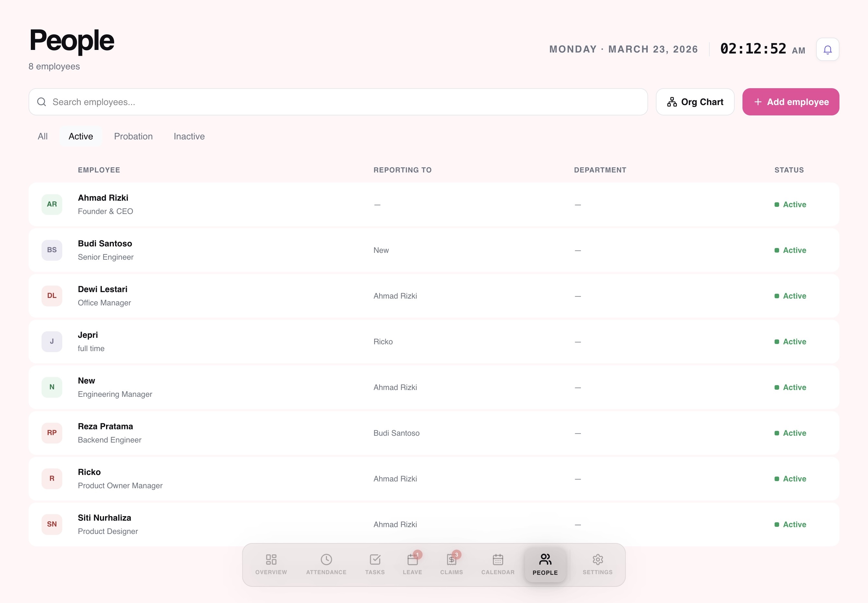The width and height of the screenshot is (868, 603).
Task: Select the Attendance clock icon
Action: (326, 560)
